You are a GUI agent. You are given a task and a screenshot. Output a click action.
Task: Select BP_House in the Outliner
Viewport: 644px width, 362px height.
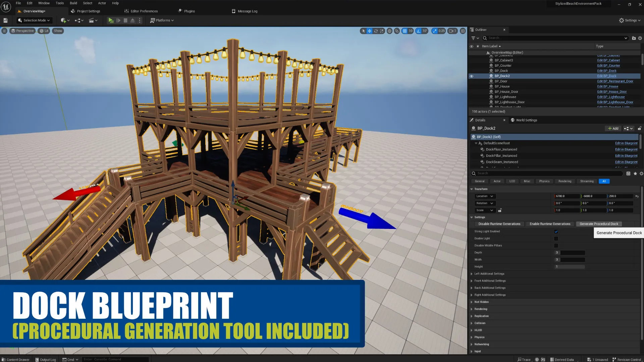[502, 86]
